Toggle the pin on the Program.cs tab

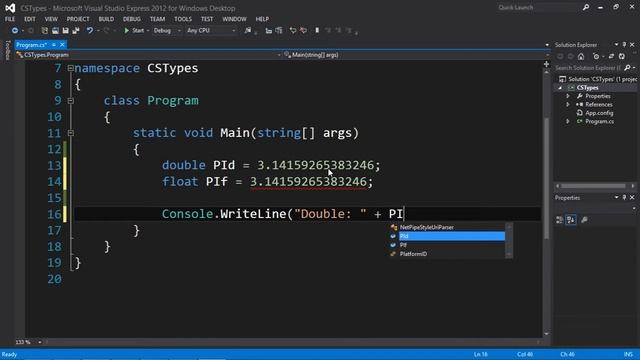pos(54,45)
